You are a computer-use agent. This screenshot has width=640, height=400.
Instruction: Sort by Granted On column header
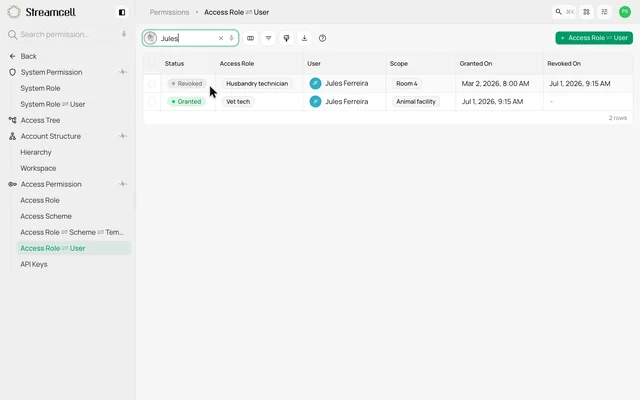click(x=476, y=64)
